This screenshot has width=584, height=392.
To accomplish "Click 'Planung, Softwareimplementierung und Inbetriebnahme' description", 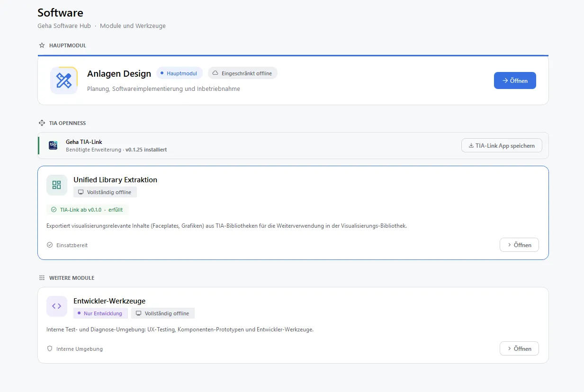I will pyautogui.click(x=163, y=89).
